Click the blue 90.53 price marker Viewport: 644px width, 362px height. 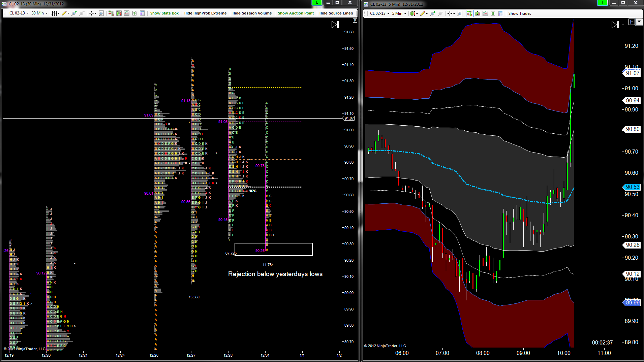point(632,187)
